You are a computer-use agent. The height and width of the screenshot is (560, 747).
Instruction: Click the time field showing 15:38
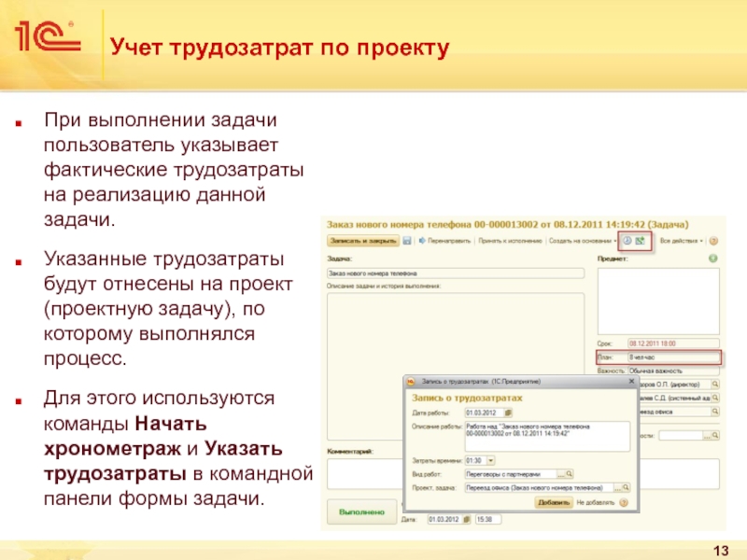click(x=487, y=520)
